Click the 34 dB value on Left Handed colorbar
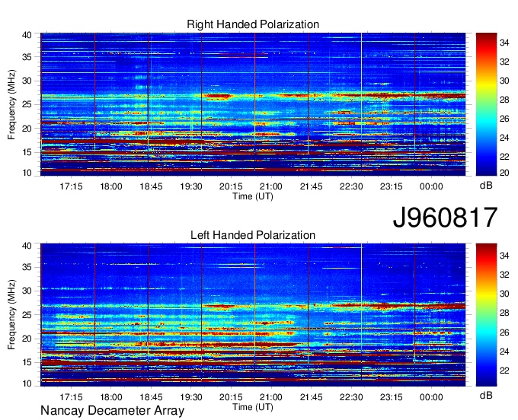 tap(504, 256)
